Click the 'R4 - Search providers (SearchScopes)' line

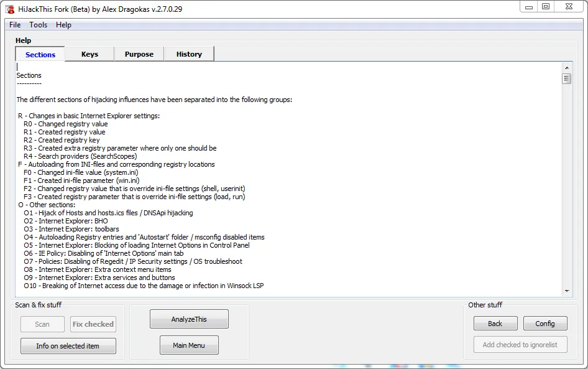pos(80,156)
